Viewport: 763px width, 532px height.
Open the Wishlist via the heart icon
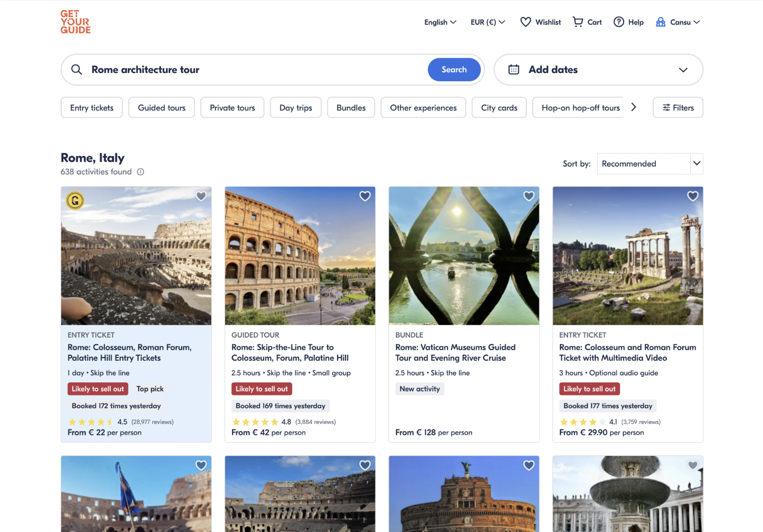[526, 22]
